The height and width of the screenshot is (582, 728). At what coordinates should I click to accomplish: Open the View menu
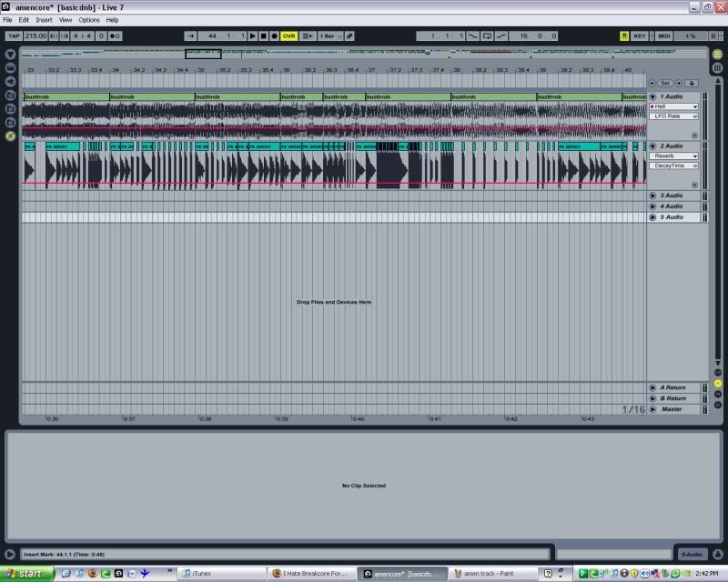click(66, 20)
